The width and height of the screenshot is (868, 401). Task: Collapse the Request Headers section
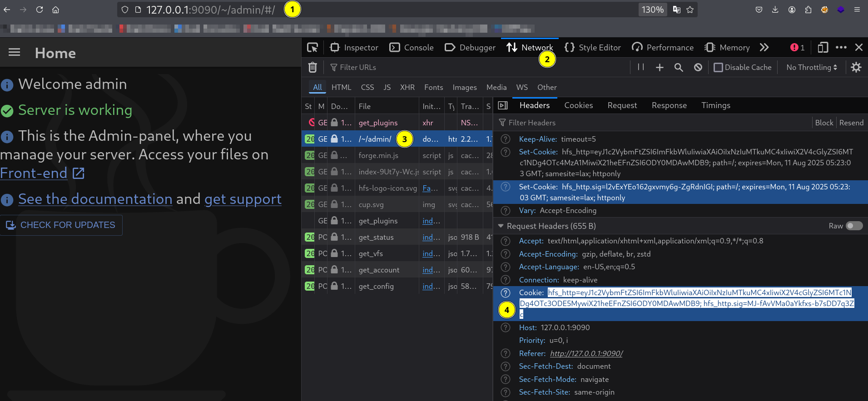pos(501,226)
